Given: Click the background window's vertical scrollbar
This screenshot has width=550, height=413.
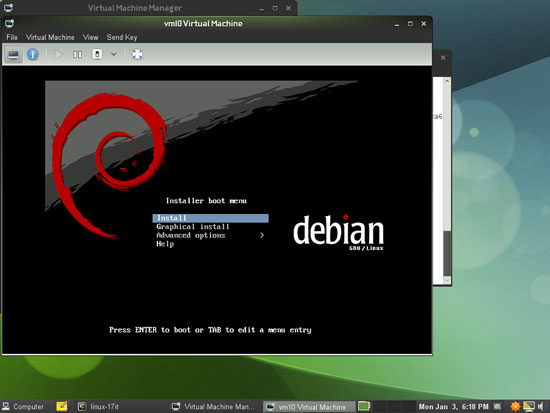Looking at the screenshot, I should [447, 181].
